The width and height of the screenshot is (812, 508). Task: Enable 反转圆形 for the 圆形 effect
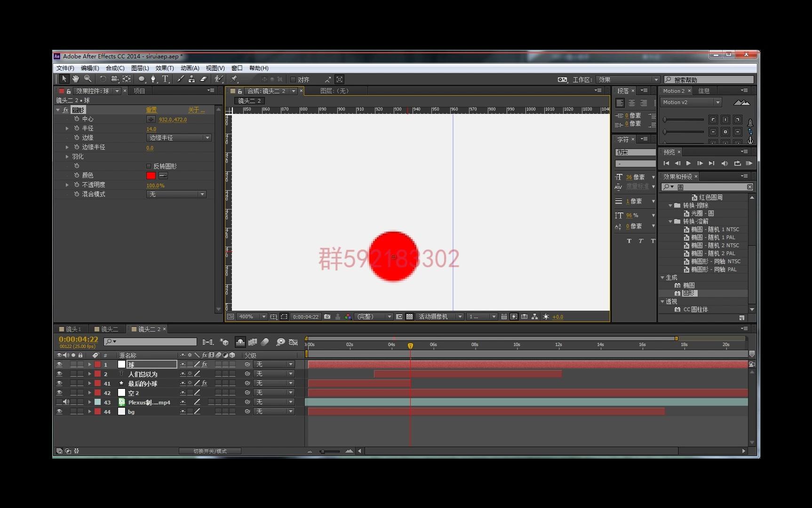click(148, 166)
